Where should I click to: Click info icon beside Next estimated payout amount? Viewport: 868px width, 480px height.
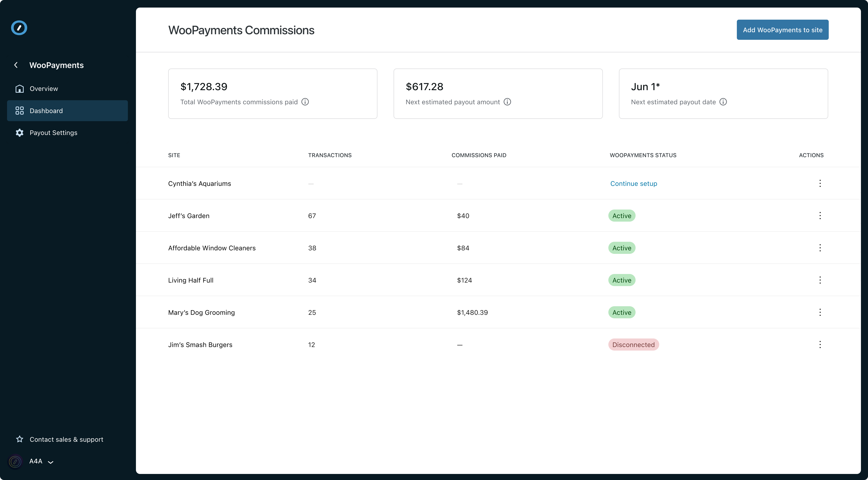tap(507, 102)
